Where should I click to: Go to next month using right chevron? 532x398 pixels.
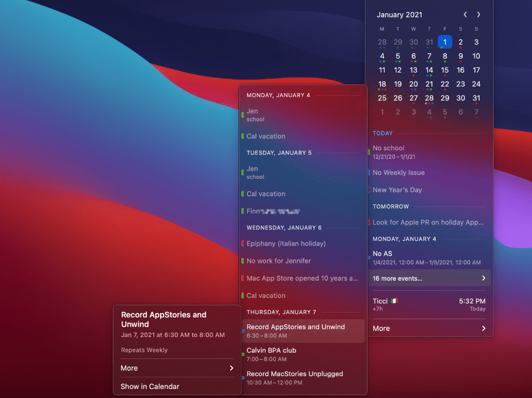click(x=478, y=15)
